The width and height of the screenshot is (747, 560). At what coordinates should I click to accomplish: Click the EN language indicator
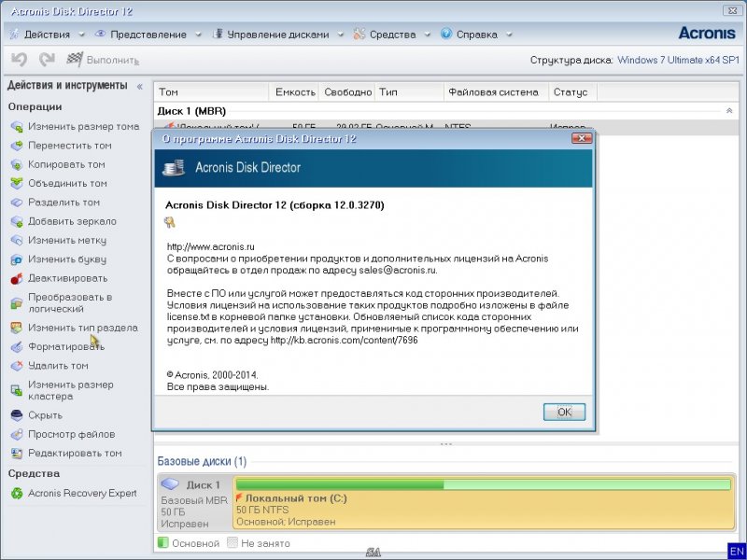click(737, 552)
